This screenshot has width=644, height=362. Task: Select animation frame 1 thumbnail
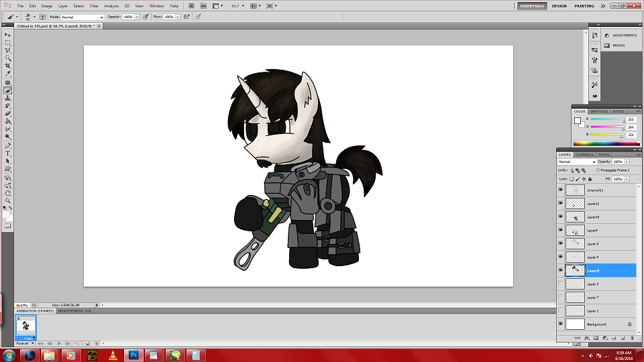[x=26, y=326]
